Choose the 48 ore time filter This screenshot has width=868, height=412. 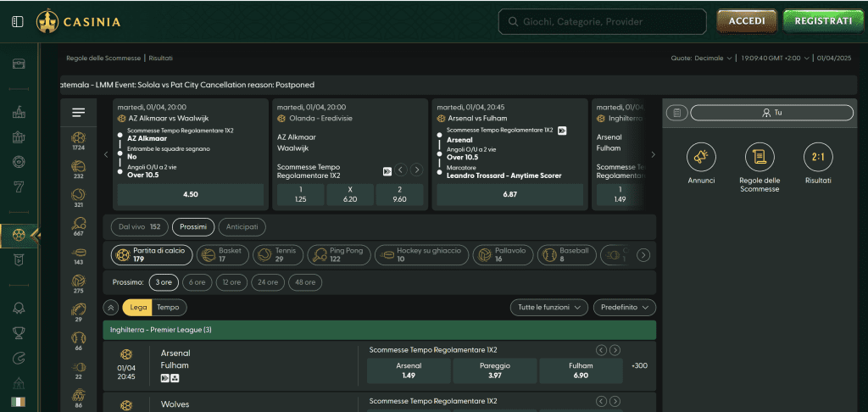click(x=305, y=282)
